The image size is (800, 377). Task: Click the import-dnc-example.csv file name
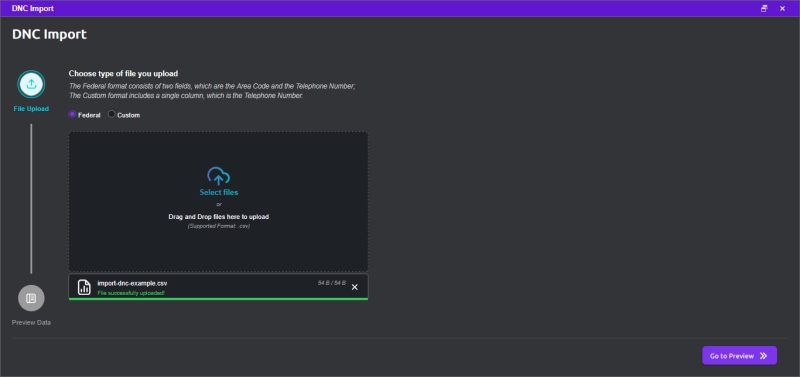click(132, 283)
